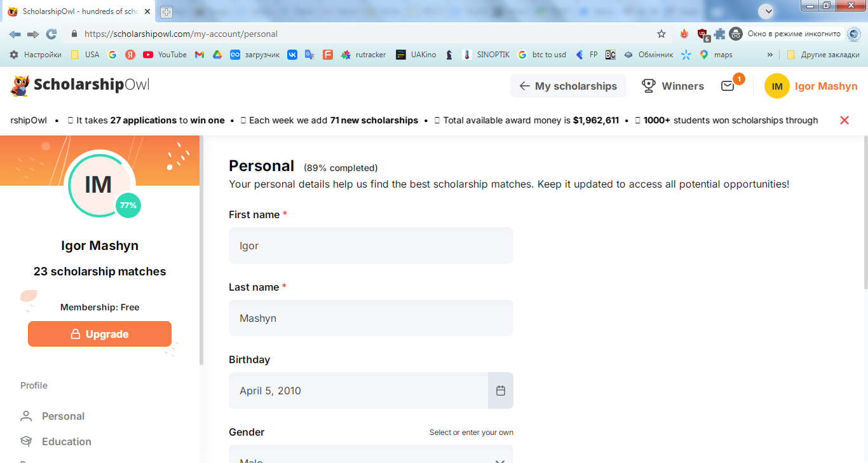This screenshot has height=463, width=868.
Task: Go back with the browser back arrow
Action: (x=15, y=34)
